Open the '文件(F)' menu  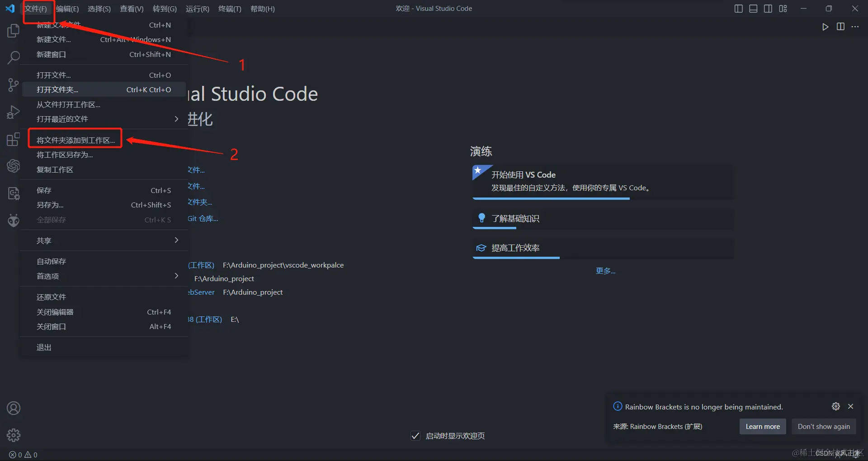36,9
